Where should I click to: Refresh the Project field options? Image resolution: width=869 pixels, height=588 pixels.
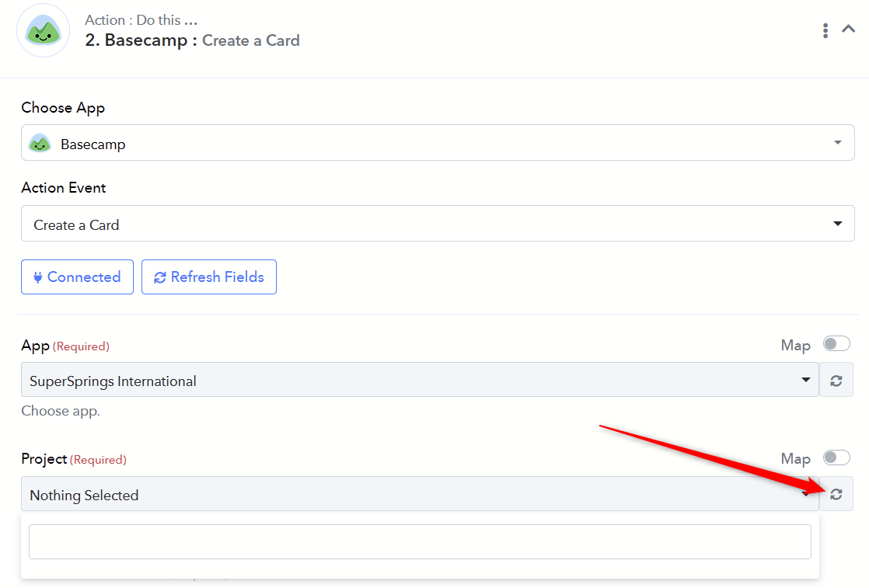[x=836, y=494]
